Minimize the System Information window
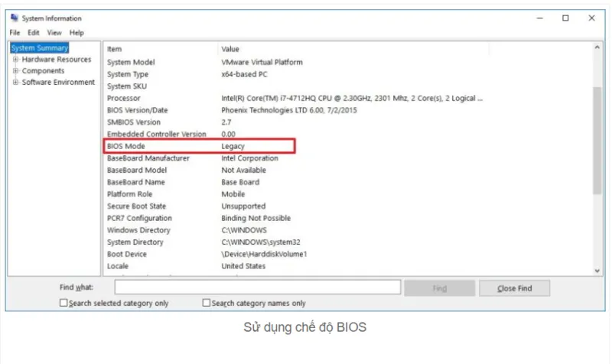Viewport: 612px width, 364px height. 540,18
